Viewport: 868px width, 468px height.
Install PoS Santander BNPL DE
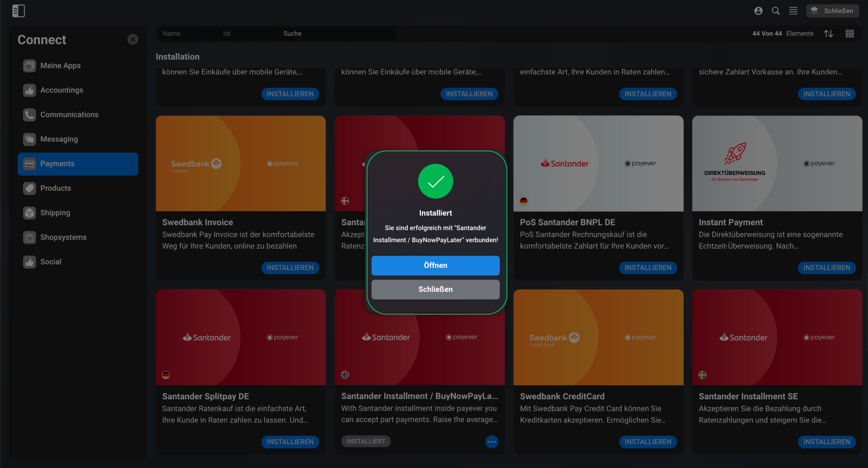click(648, 268)
